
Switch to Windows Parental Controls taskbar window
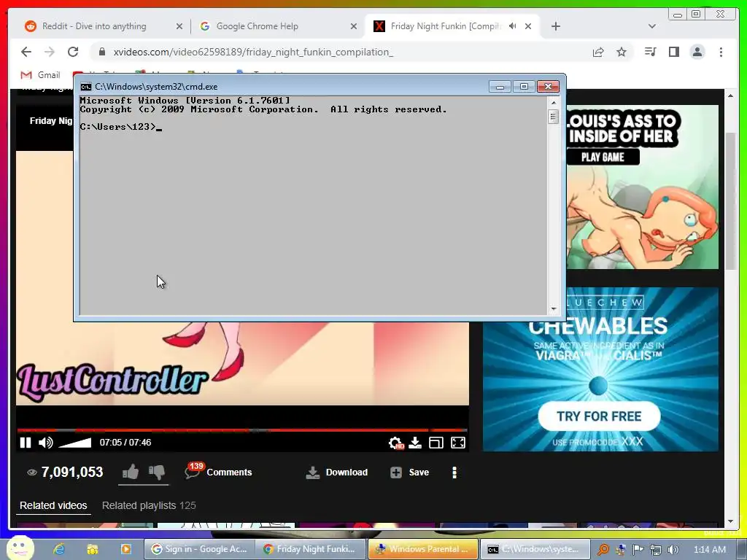[x=423, y=549]
